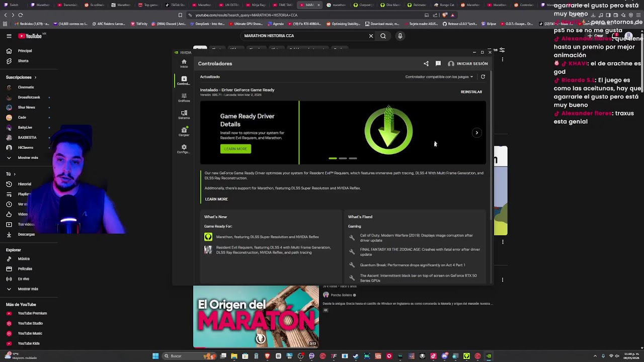This screenshot has width=644, height=362.
Task: Click Iniciar Sesión in NVIDIA app
Action: click(468, 64)
